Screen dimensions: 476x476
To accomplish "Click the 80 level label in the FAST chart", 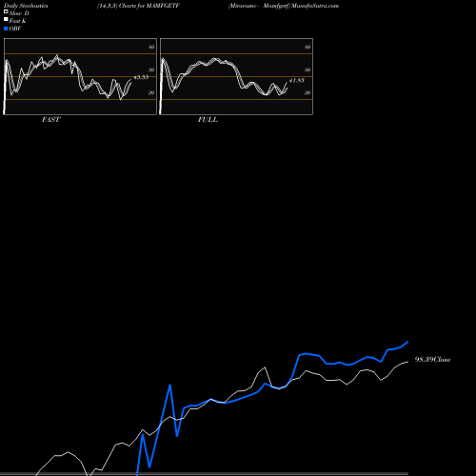I will [151, 47].
